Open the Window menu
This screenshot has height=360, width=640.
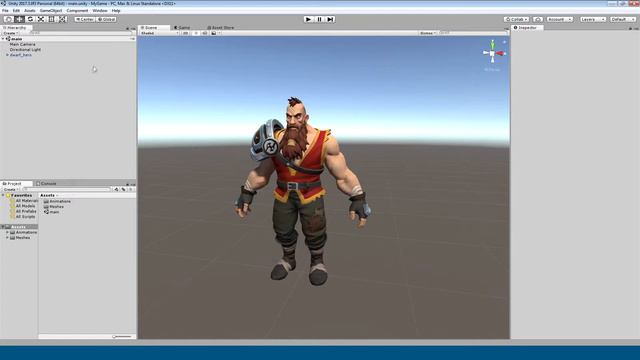coord(100,11)
